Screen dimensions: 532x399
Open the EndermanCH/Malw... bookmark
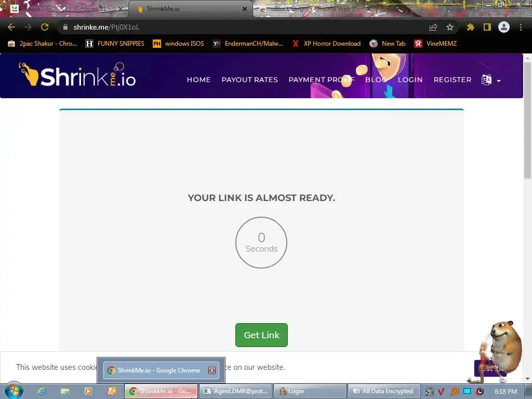[x=248, y=44]
